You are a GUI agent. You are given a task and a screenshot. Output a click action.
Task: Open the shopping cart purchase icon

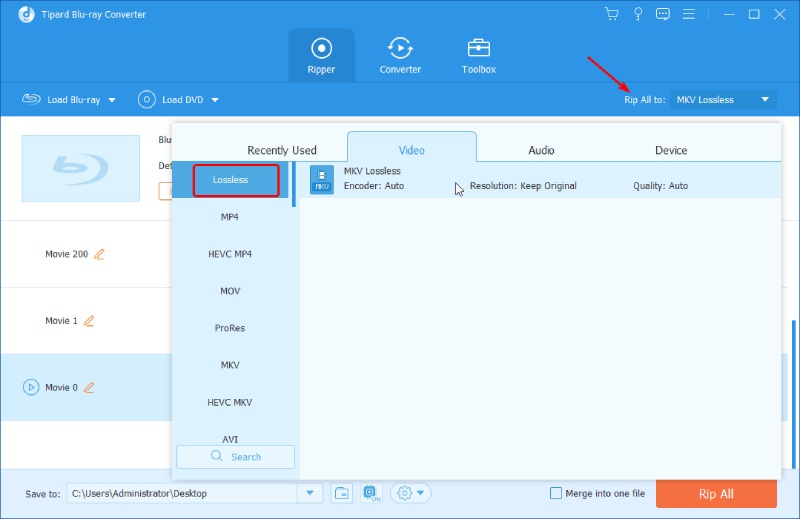611,14
